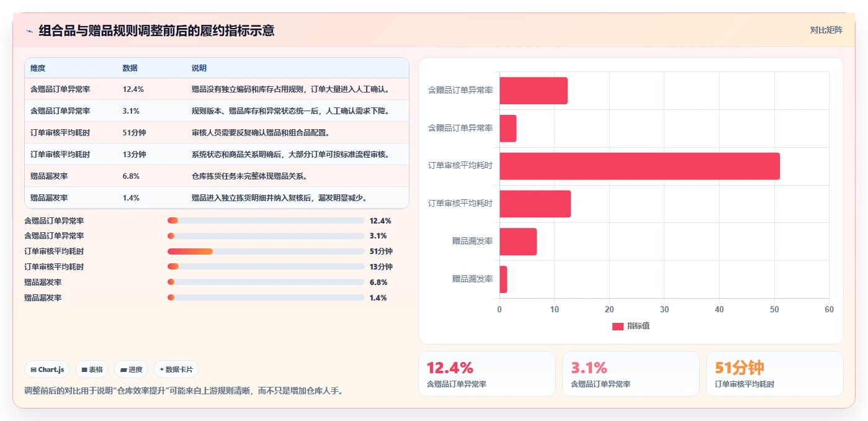Click the 6.8% value beside the progress list

click(378, 283)
